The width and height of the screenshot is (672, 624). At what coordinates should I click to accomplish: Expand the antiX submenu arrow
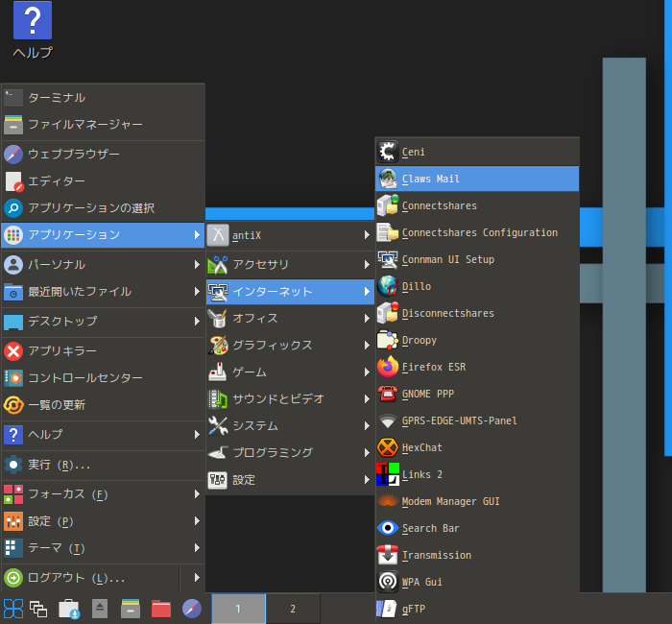pos(367,235)
